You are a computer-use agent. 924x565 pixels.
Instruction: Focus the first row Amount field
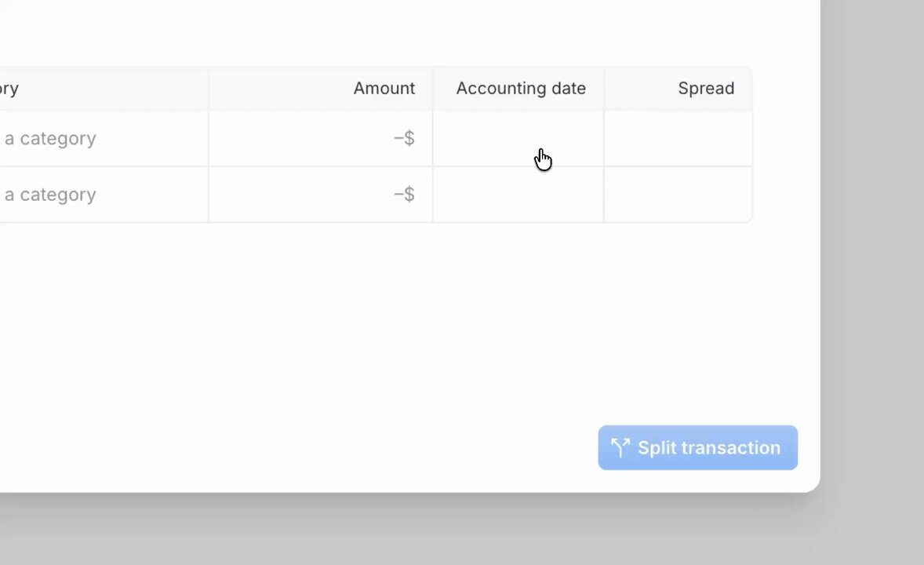(321, 139)
